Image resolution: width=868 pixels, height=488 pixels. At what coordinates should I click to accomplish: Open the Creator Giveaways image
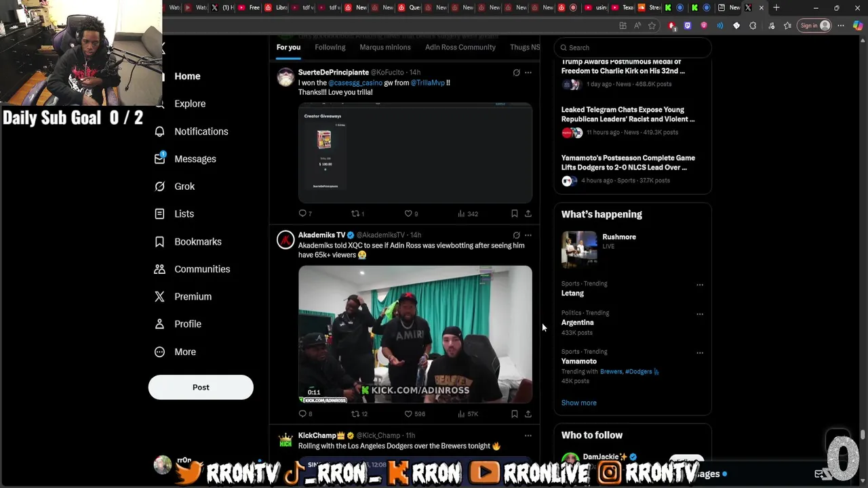[415, 153]
